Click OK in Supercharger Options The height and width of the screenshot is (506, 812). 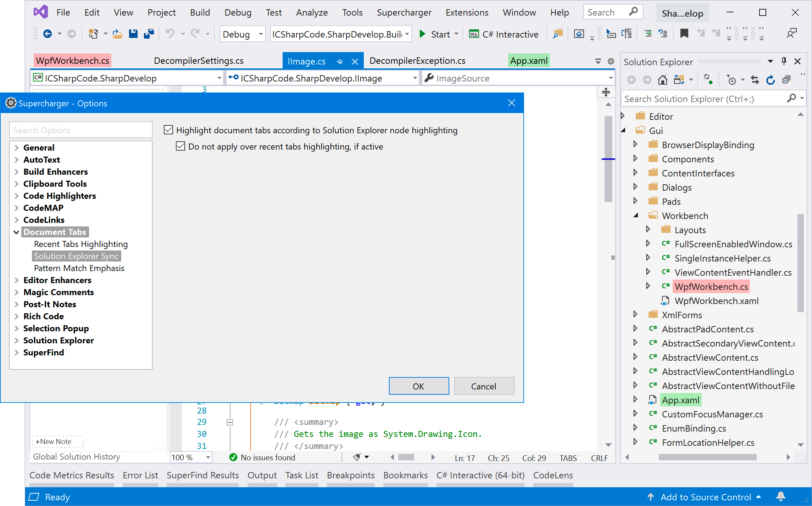pyautogui.click(x=419, y=386)
